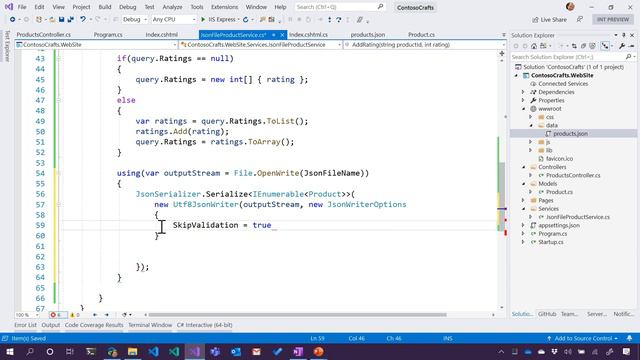Toggle pin on the JsonFileProductService.cs tab
Image resolution: width=640 pixels, height=360 pixels.
click(x=274, y=35)
